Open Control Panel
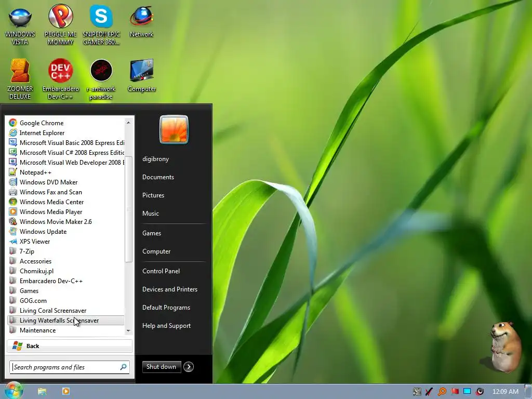 161,271
